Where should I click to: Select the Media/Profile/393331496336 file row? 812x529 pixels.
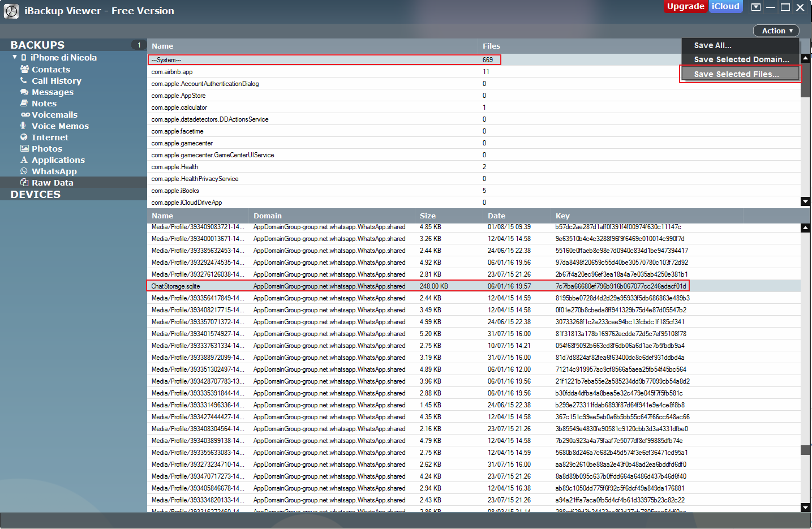(x=474, y=405)
